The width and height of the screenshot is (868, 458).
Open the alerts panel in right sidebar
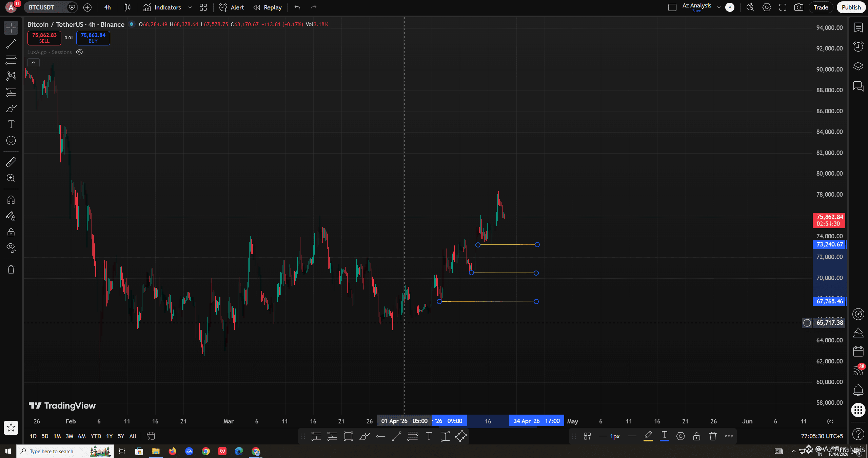858,47
